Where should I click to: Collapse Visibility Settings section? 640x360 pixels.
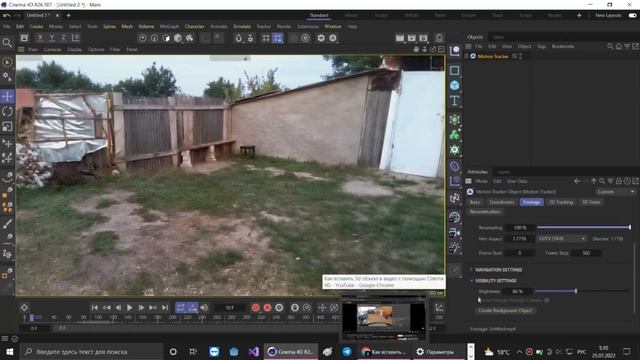(496, 281)
